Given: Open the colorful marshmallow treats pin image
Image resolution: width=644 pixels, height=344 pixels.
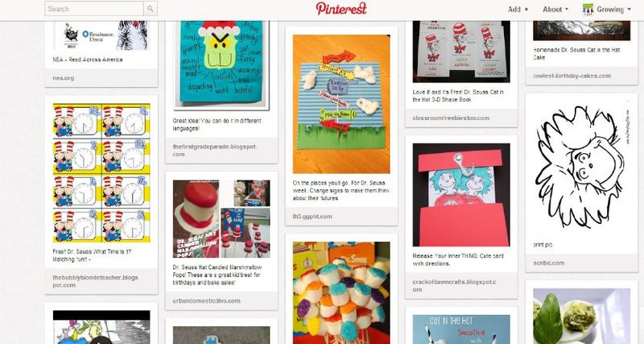Looking at the screenshot, I should (x=341, y=292).
